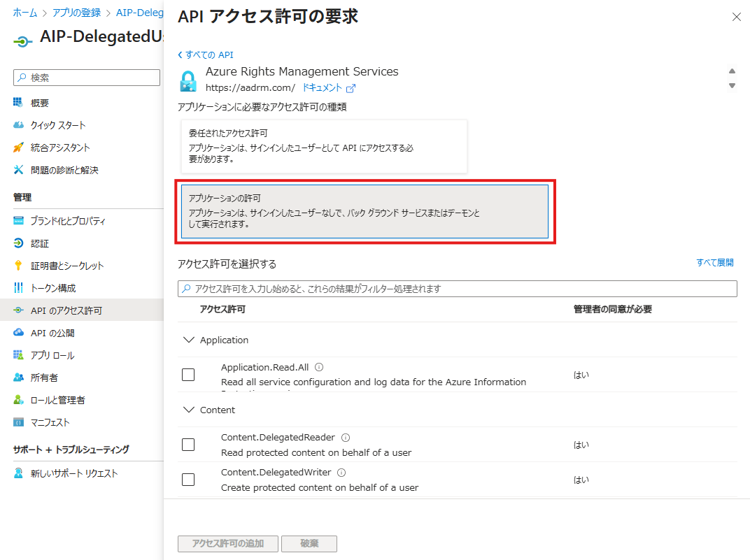The image size is (750, 560).
Task: Open the ドキュメント link
Action: 323,88
